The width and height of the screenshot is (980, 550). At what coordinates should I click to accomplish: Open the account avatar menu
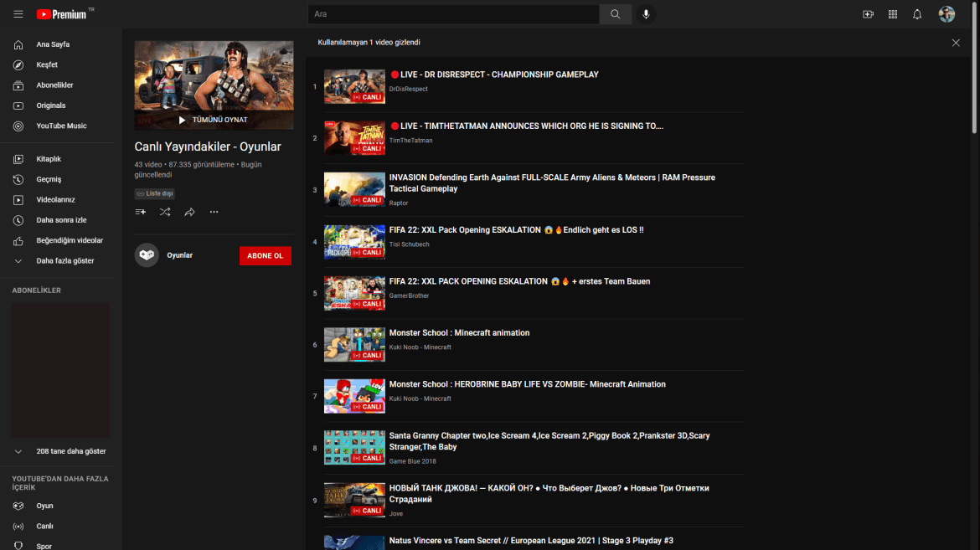click(946, 13)
